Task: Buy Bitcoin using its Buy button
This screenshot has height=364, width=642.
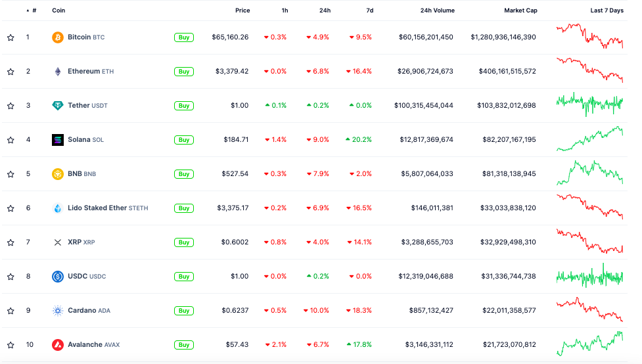Action: (184, 37)
